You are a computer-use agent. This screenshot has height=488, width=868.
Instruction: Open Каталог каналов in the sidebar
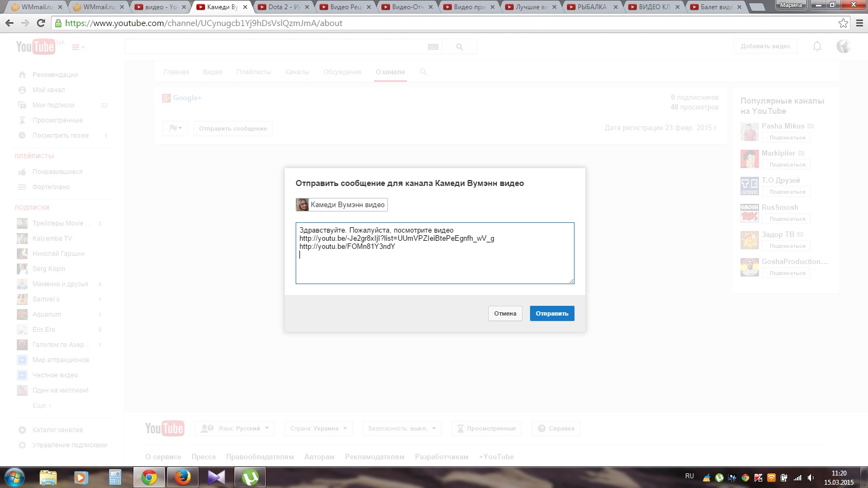(58, 430)
